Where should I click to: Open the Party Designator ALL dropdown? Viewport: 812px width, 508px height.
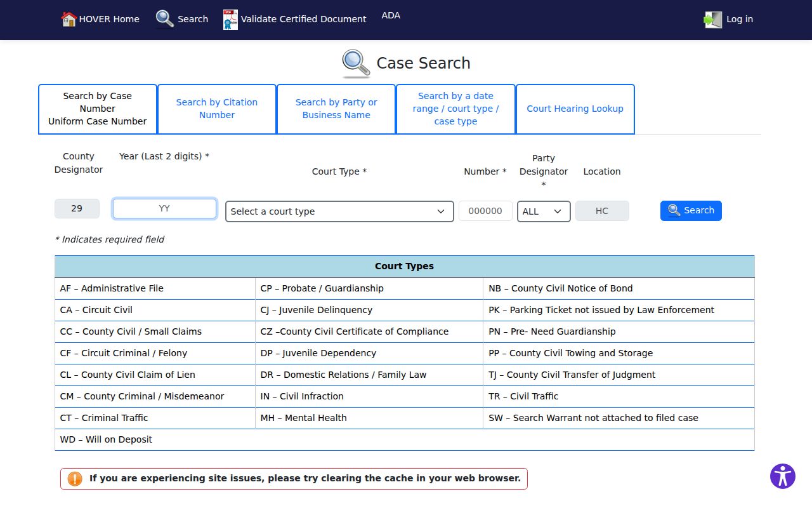coord(544,211)
